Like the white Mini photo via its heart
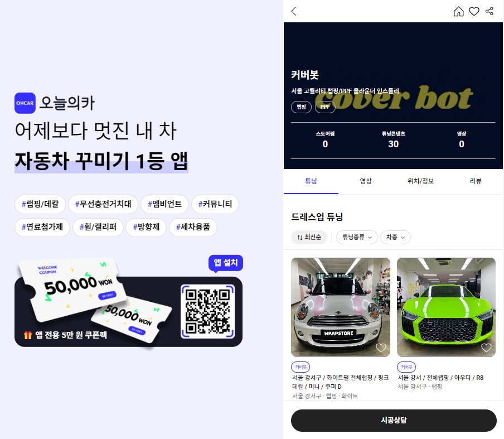Image resolution: width=504 pixels, height=439 pixels. click(x=381, y=347)
